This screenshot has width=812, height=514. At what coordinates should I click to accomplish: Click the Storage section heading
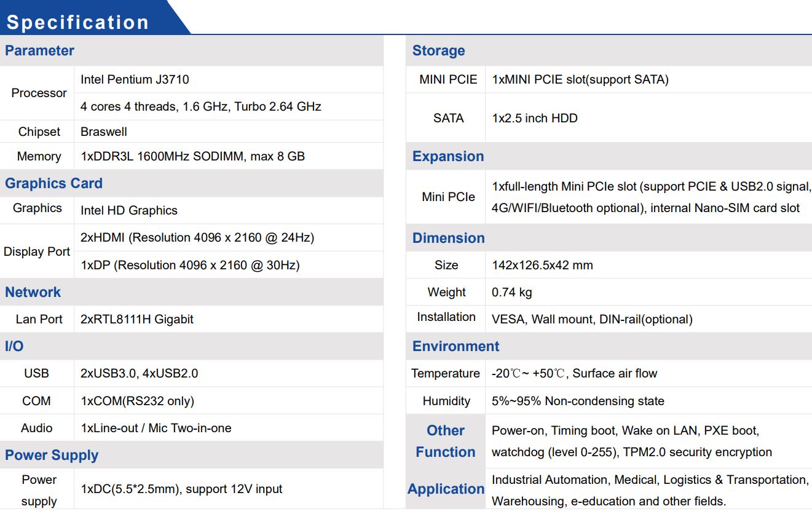tap(438, 50)
